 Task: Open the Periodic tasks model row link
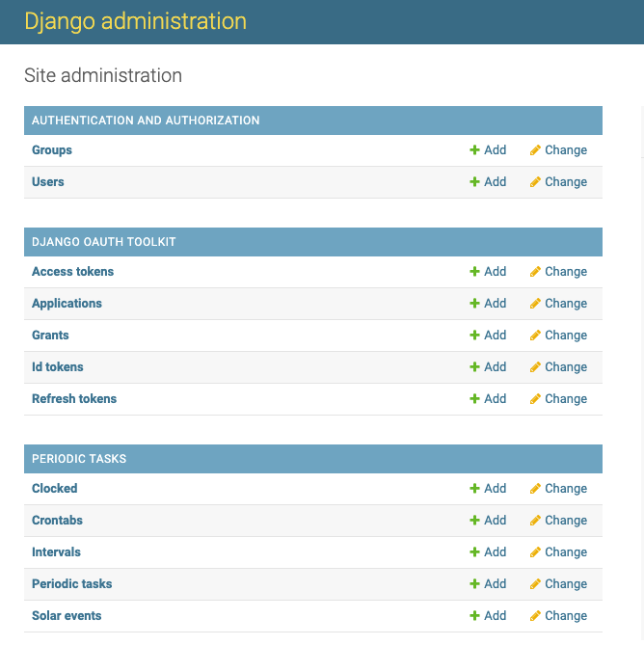coord(71,584)
